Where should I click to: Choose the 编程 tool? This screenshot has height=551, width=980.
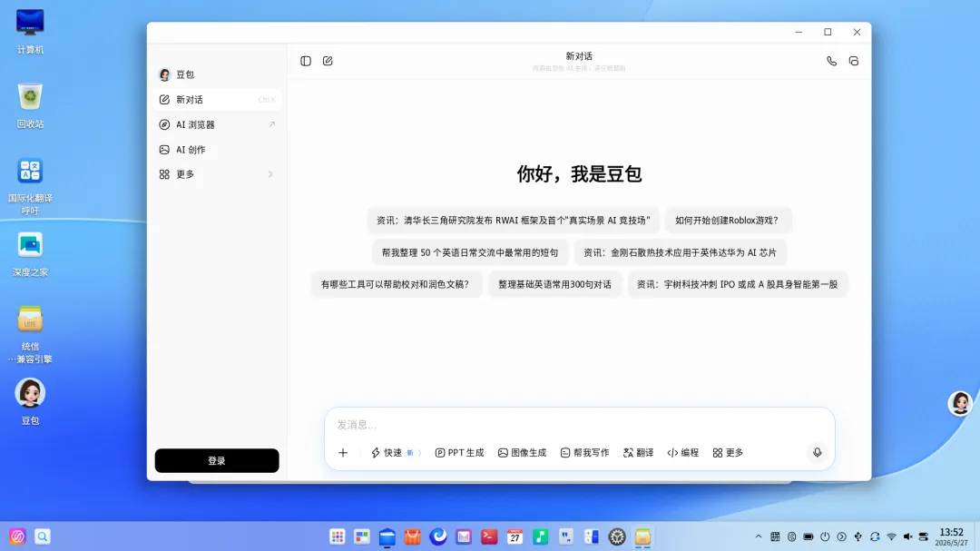click(x=682, y=452)
